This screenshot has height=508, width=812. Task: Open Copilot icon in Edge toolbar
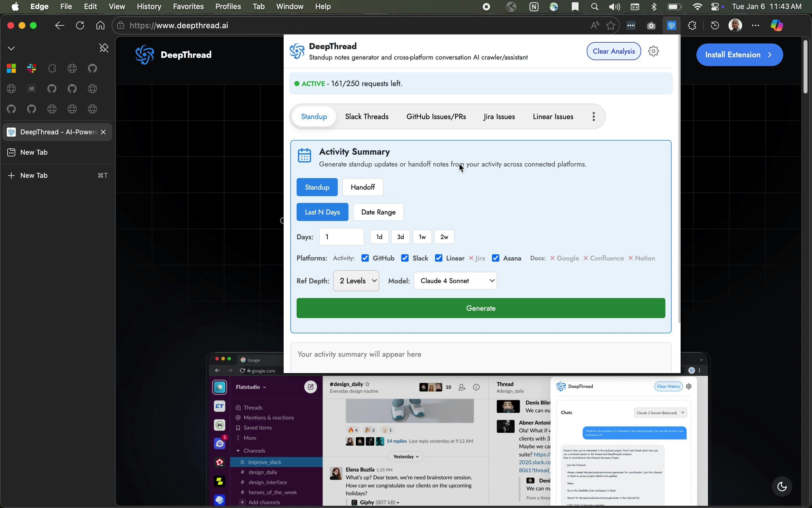pyautogui.click(x=776, y=25)
